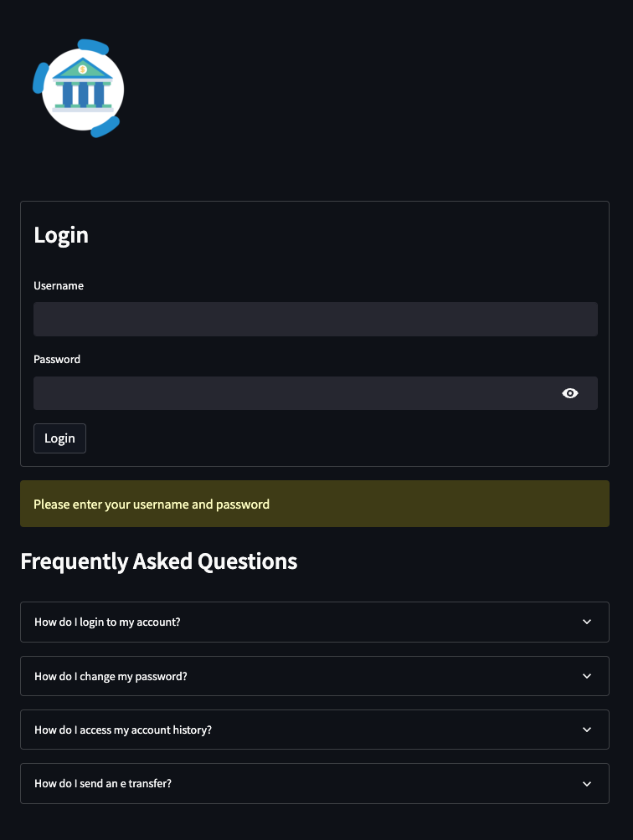The image size is (633, 840).
Task: Click inside the Username input field
Action: point(314,319)
